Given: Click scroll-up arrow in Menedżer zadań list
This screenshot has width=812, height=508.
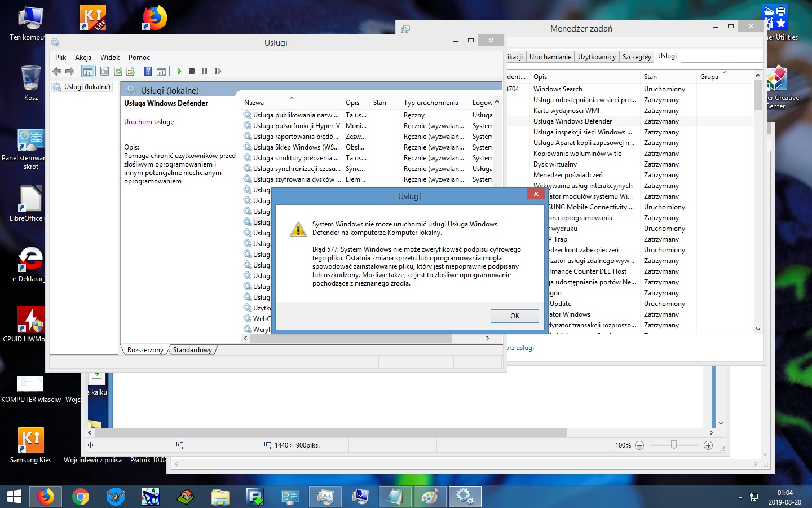Looking at the screenshot, I should tap(758, 76).
